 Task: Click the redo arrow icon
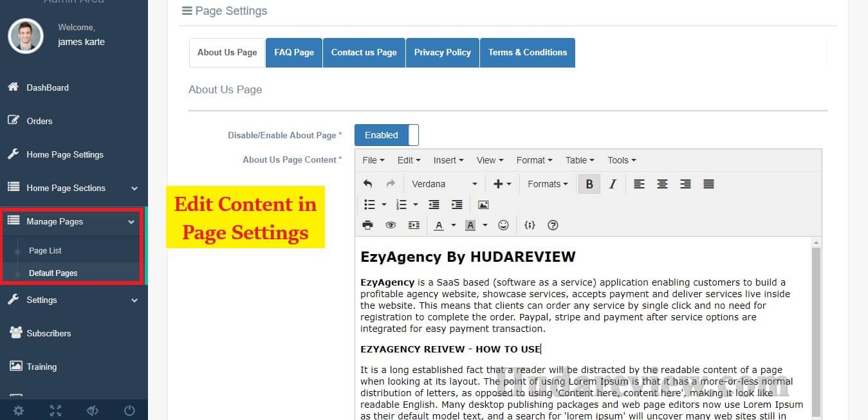coord(390,184)
